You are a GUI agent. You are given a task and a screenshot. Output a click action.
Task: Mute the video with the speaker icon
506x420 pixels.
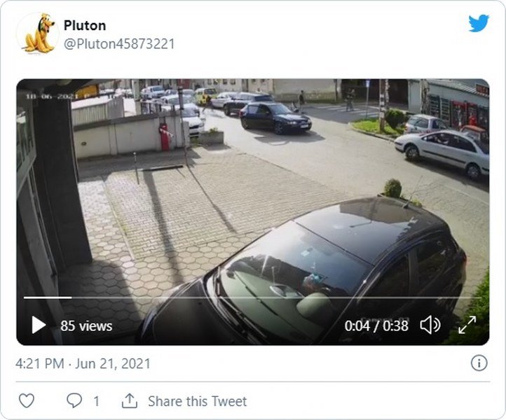click(430, 325)
